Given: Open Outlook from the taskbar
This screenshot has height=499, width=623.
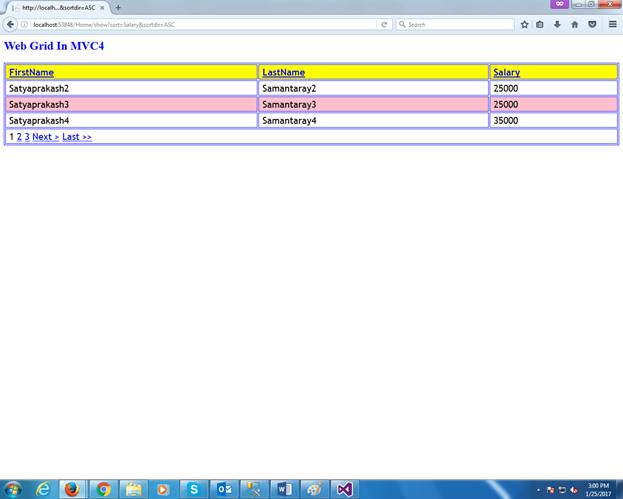Looking at the screenshot, I should tap(224, 489).
